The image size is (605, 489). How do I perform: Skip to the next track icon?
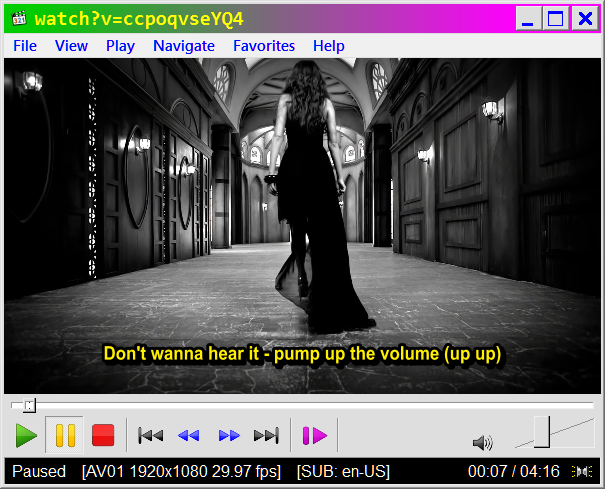point(267,436)
